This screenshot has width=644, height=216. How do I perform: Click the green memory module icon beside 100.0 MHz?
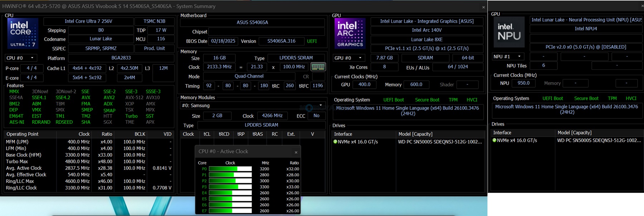318,67
